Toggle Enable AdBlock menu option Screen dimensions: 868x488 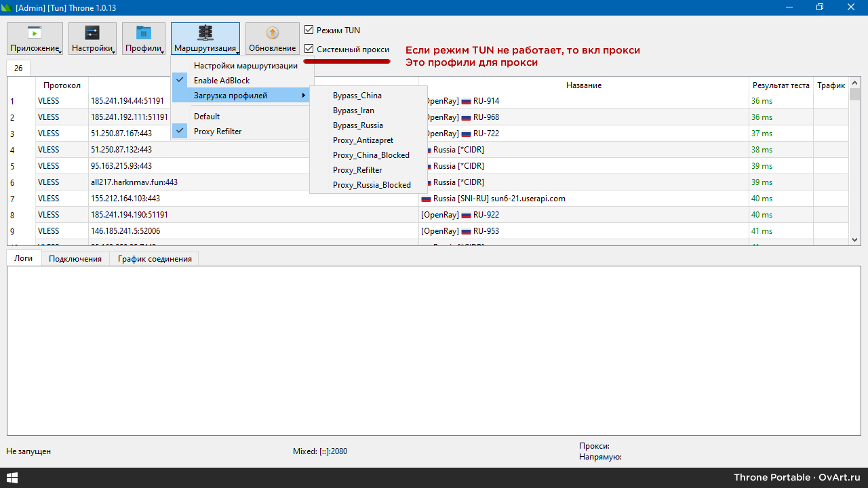[x=222, y=81]
